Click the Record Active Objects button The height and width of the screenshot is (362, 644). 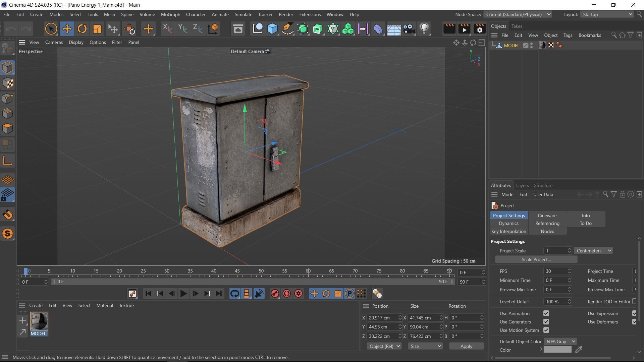coord(275,294)
